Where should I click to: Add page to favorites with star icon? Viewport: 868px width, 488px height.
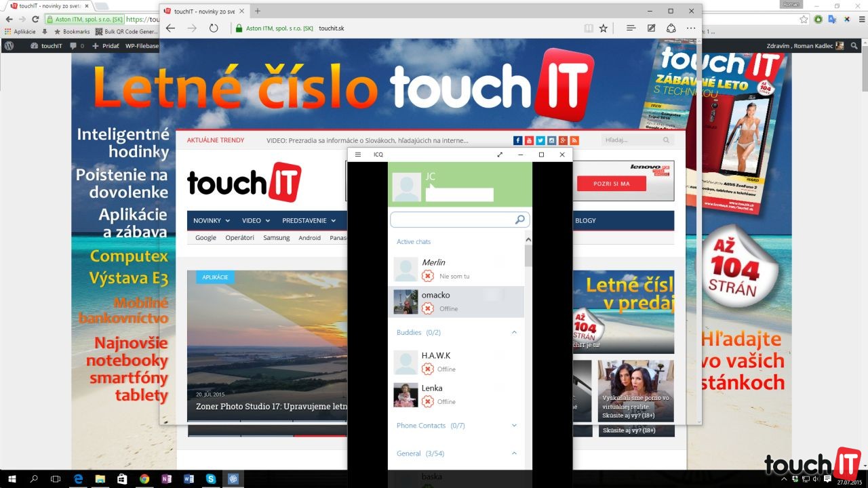[x=603, y=28]
